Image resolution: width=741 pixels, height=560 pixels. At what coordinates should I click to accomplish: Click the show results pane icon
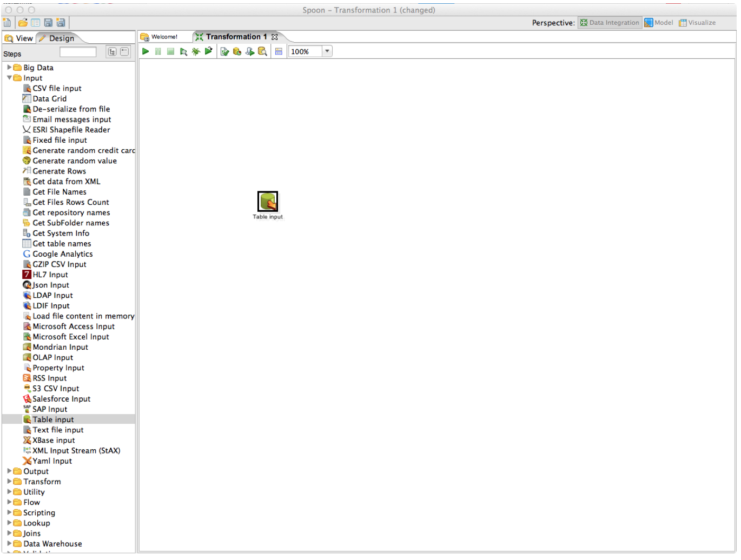click(x=279, y=51)
